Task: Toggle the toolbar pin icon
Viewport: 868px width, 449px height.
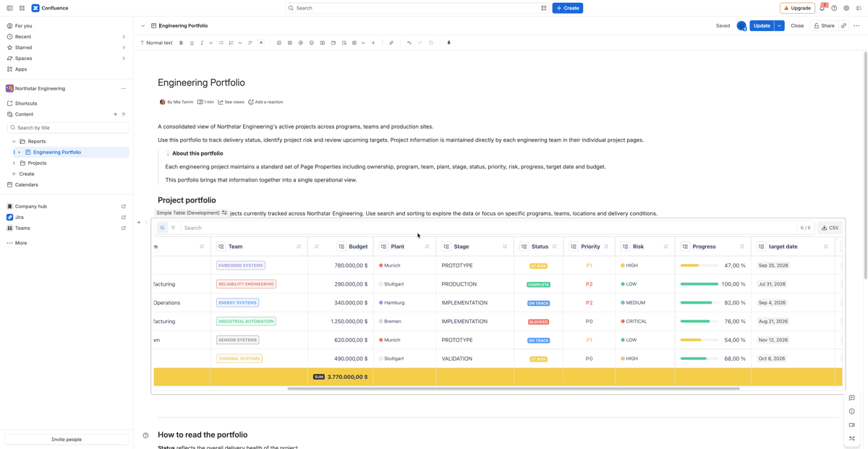Action: pyautogui.click(x=448, y=43)
